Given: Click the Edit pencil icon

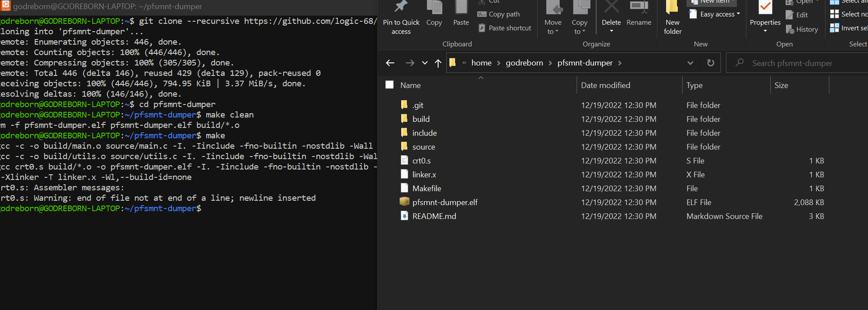Looking at the screenshot, I should tap(789, 15).
